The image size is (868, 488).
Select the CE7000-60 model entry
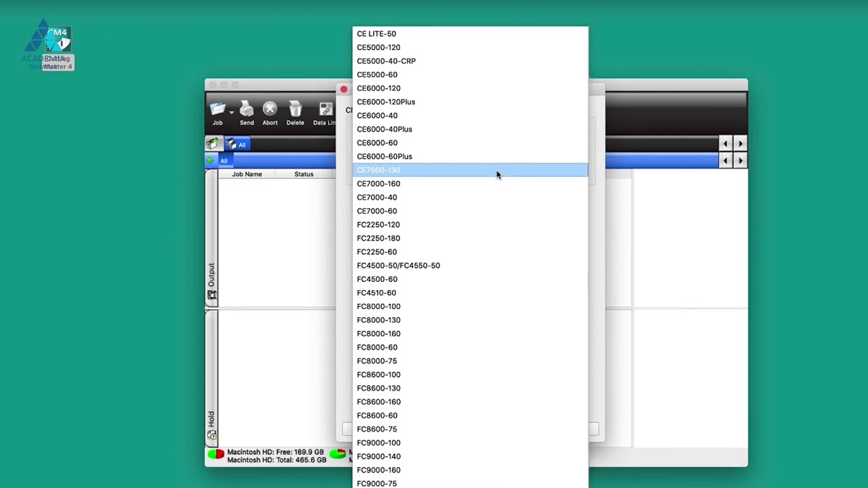[x=471, y=211]
